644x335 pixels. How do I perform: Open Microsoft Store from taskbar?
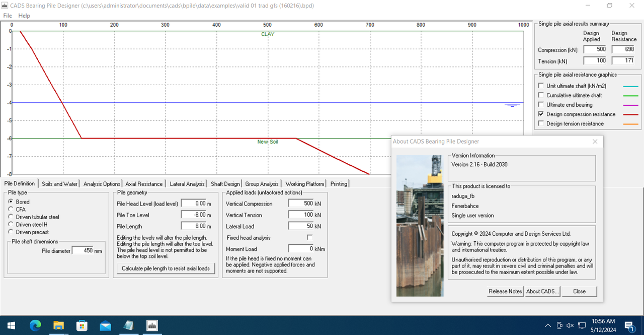pyautogui.click(x=82, y=325)
